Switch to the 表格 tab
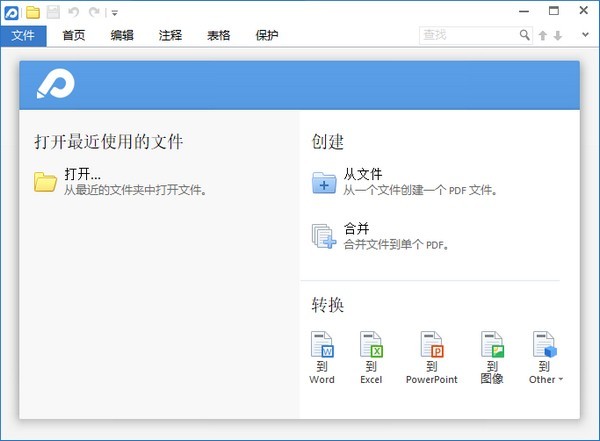 tap(218, 36)
